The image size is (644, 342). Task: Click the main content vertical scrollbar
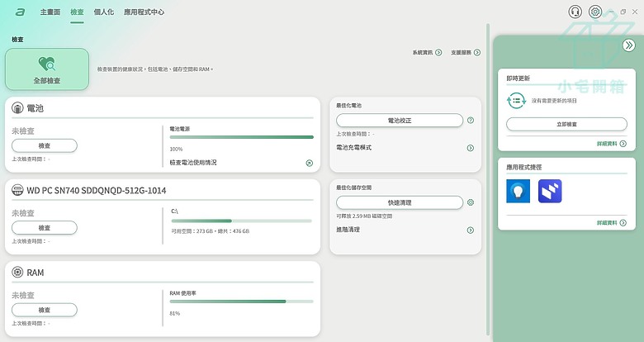(488, 178)
